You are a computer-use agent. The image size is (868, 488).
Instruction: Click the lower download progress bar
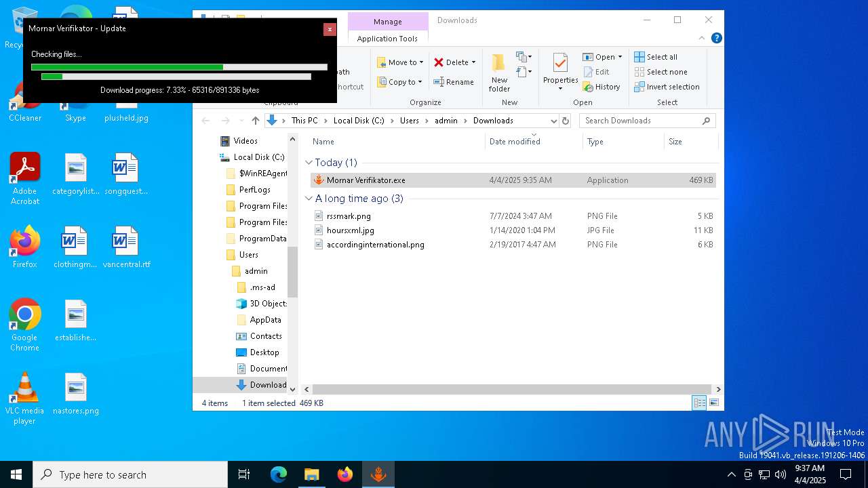tap(176, 77)
